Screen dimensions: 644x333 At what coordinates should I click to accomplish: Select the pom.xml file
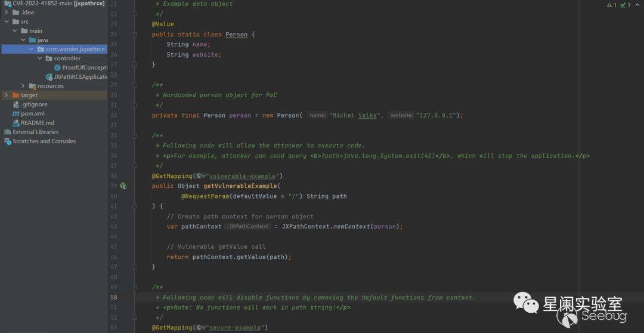click(33, 113)
